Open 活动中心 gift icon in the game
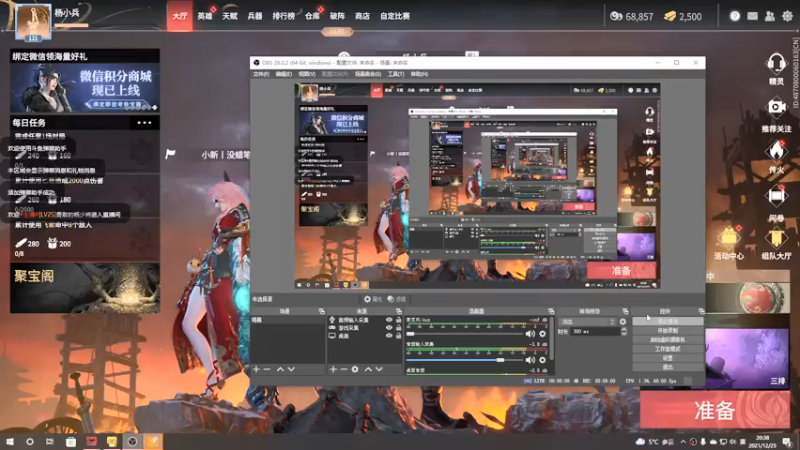The width and height of the screenshot is (800, 450). (729, 238)
